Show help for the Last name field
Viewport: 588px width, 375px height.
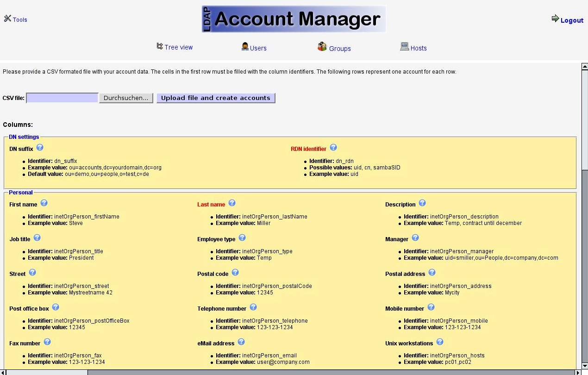click(x=232, y=203)
